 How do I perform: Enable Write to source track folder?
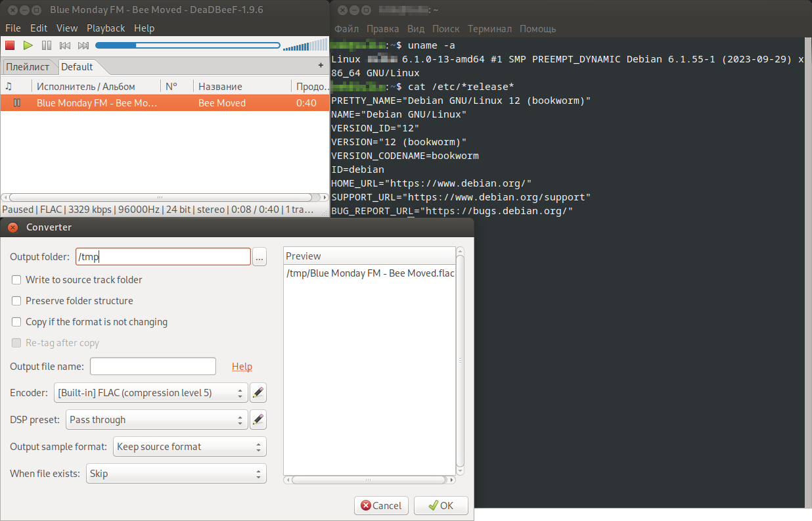click(x=16, y=280)
